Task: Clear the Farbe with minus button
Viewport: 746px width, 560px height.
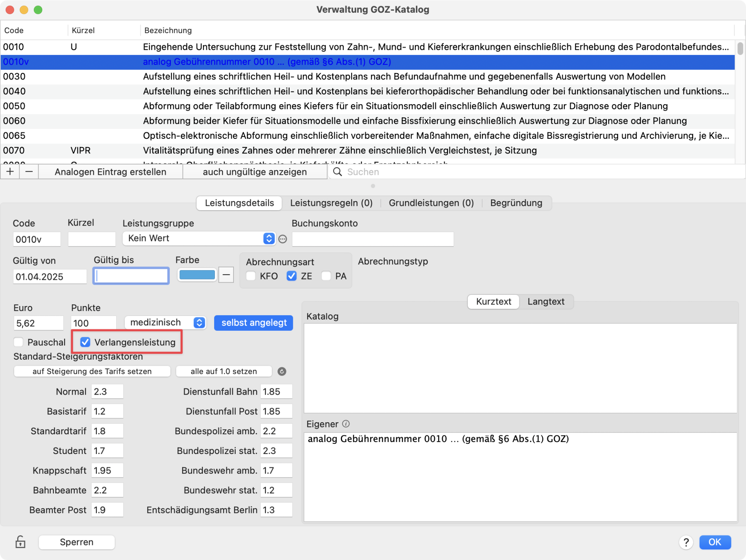Action: 226,275
